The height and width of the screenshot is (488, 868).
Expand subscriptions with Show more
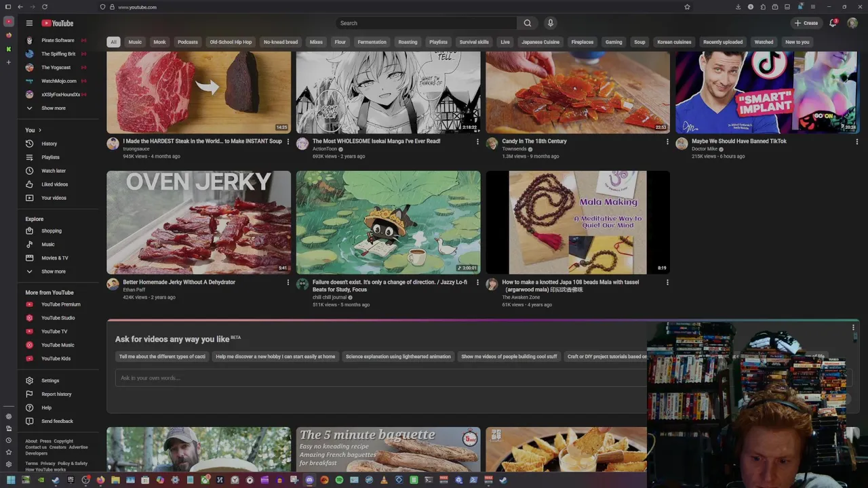(x=53, y=108)
